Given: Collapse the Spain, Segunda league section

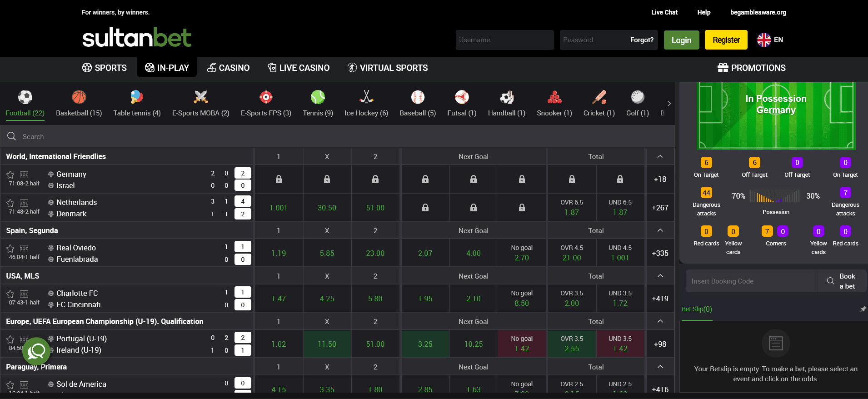Looking at the screenshot, I should pos(660,231).
